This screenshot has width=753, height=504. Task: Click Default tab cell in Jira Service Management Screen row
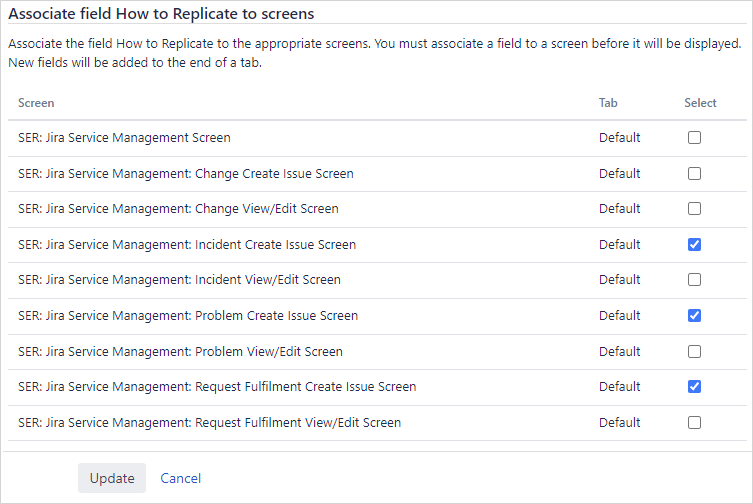[x=619, y=138]
